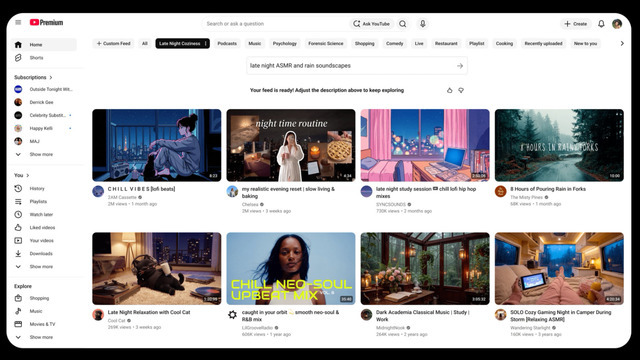Play Dark Academia Classical Music thumbnail
Image resolution: width=640 pixels, height=360 pixels.
click(425, 269)
